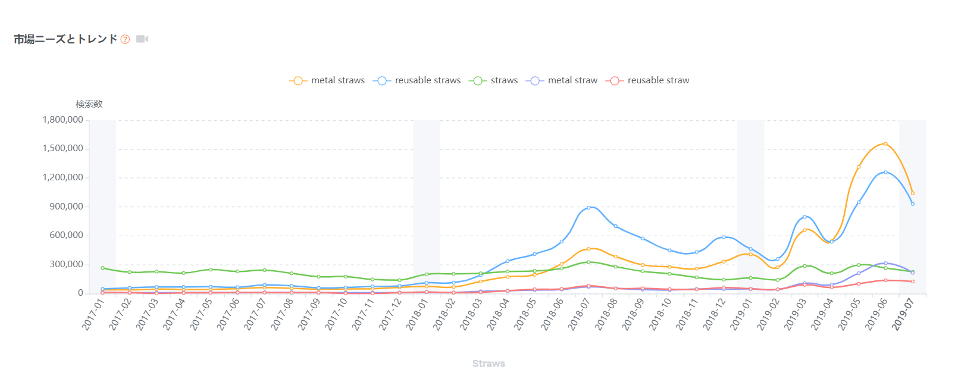The height and width of the screenshot is (388, 980).
Task: Click the orange question mark help icon
Action: pyautogui.click(x=125, y=39)
